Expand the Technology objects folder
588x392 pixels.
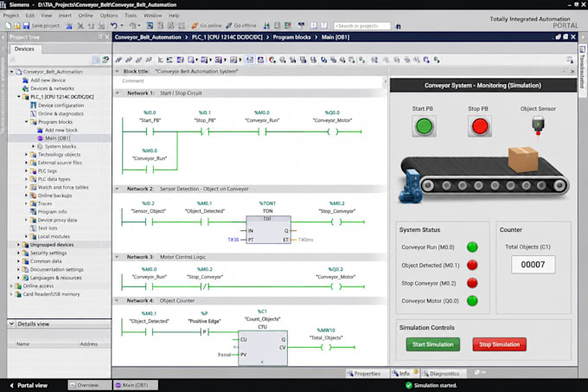[x=26, y=155]
